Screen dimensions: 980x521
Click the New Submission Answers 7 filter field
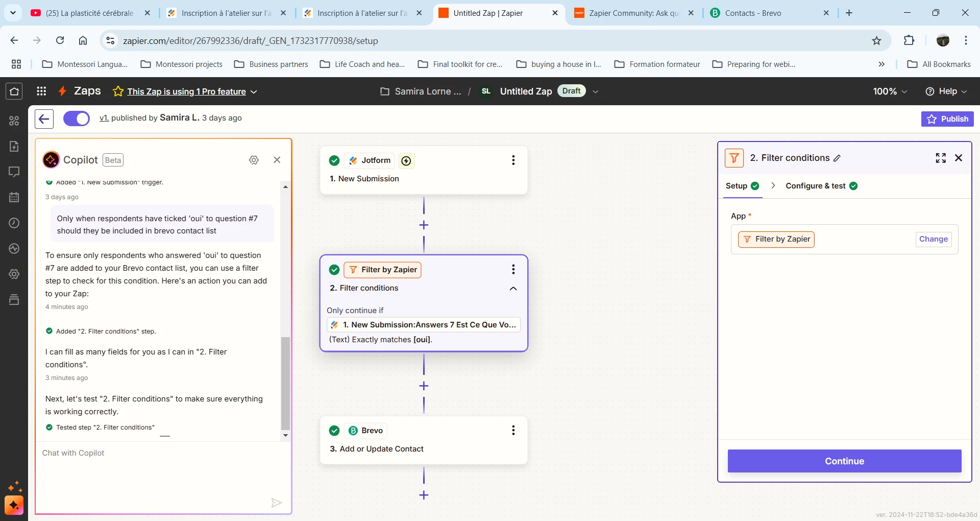tap(424, 325)
